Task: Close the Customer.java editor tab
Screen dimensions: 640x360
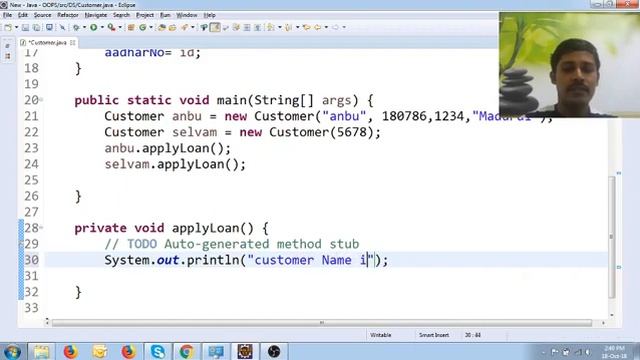Action: click(x=73, y=42)
